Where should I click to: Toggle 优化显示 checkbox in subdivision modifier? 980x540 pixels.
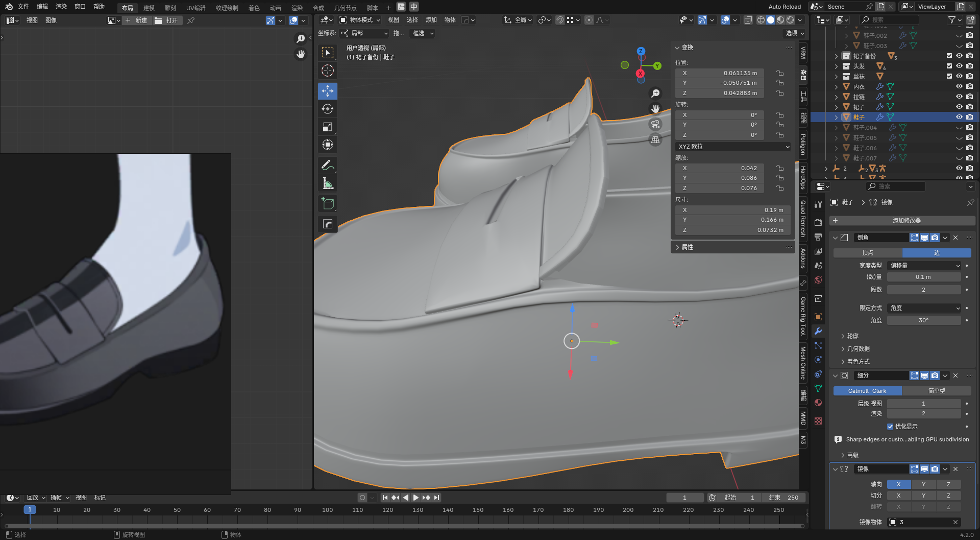click(x=890, y=427)
